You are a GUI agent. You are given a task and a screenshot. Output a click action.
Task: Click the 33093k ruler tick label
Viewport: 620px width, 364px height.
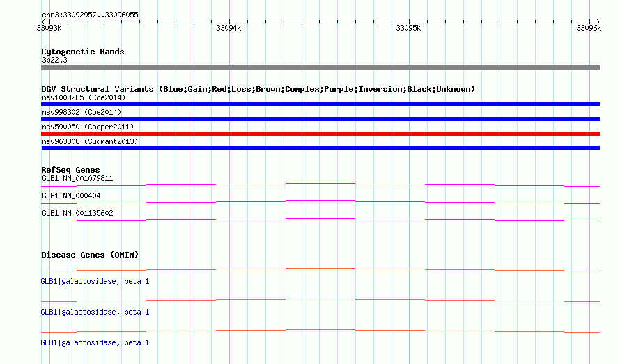49,28
